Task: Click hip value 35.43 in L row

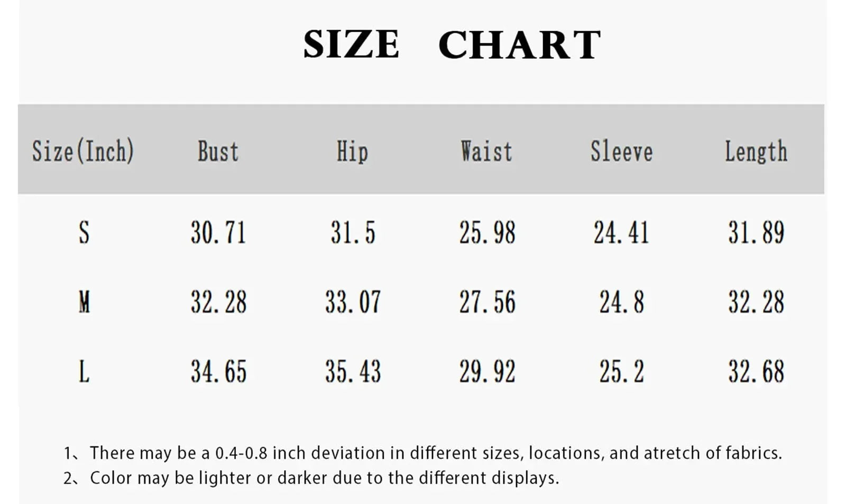Action: click(x=353, y=371)
